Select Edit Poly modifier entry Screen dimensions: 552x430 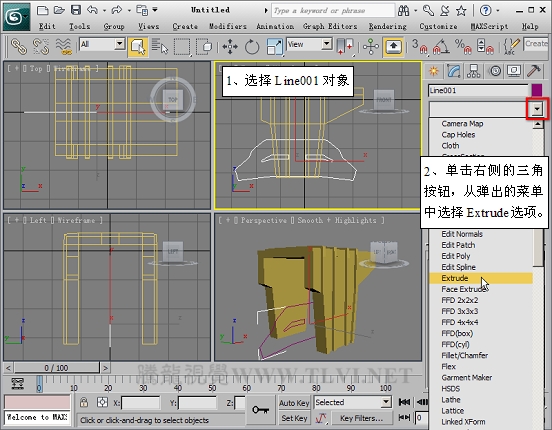tap(456, 256)
